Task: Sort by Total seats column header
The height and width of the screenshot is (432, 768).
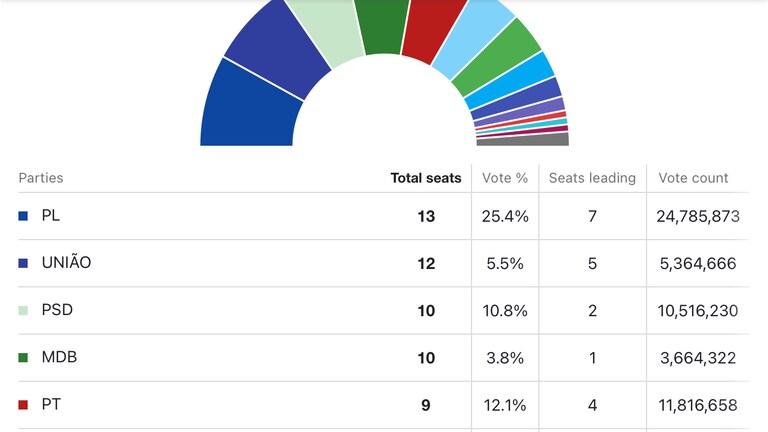Action: 425,178
